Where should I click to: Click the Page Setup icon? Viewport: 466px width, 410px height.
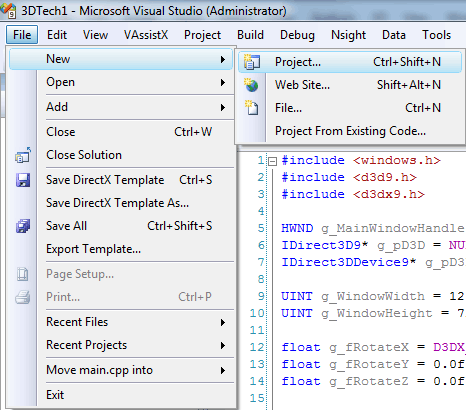tap(23, 274)
